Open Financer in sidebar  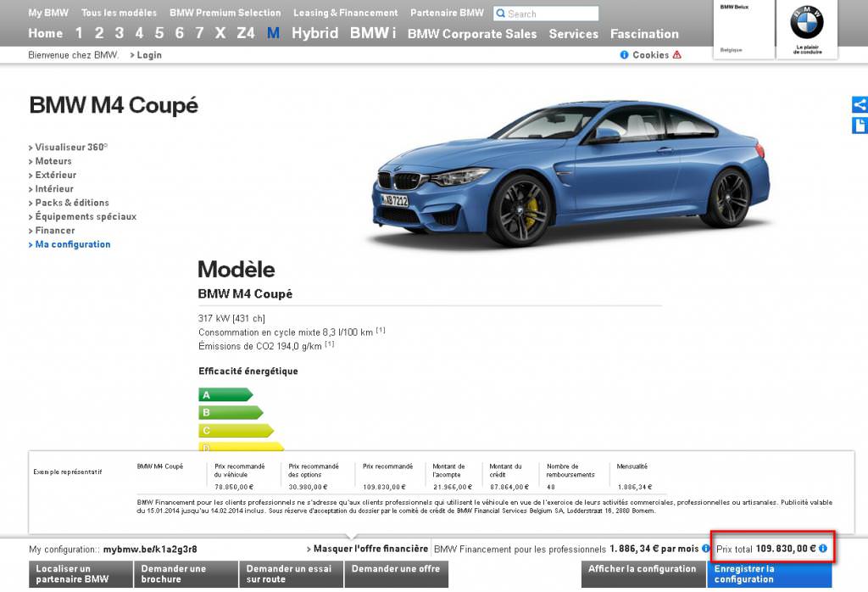[x=55, y=231]
